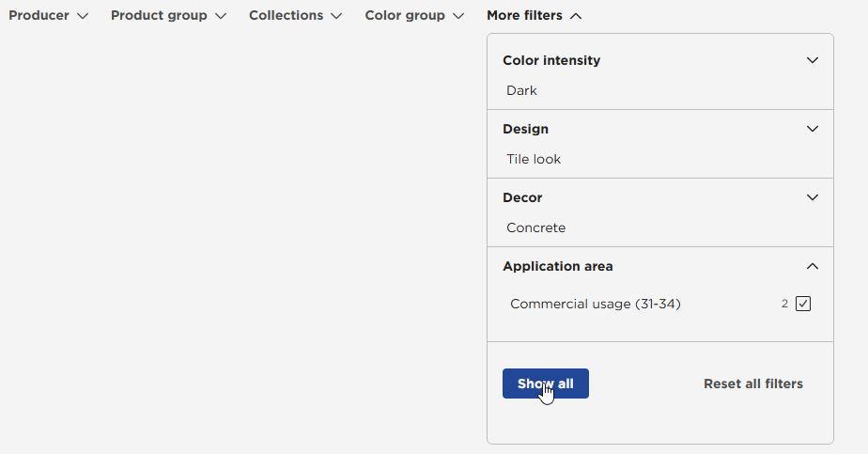Screen dimensions: 868x454
Task: Expand Design section chevron
Action: click(x=813, y=129)
